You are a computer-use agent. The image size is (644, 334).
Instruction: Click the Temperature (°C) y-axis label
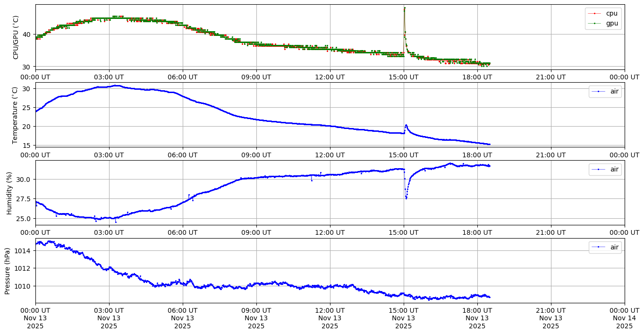(15, 115)
